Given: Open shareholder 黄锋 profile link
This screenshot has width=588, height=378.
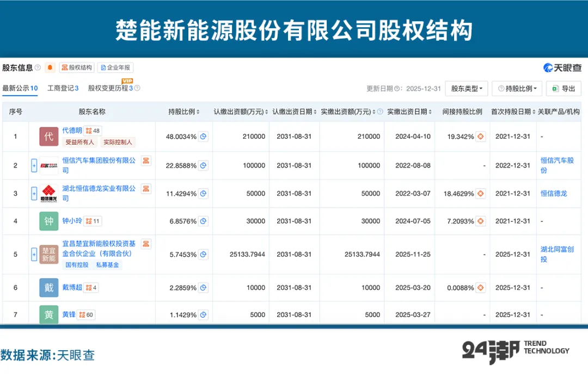Looking at the screenshot, I should pos(69,314).
